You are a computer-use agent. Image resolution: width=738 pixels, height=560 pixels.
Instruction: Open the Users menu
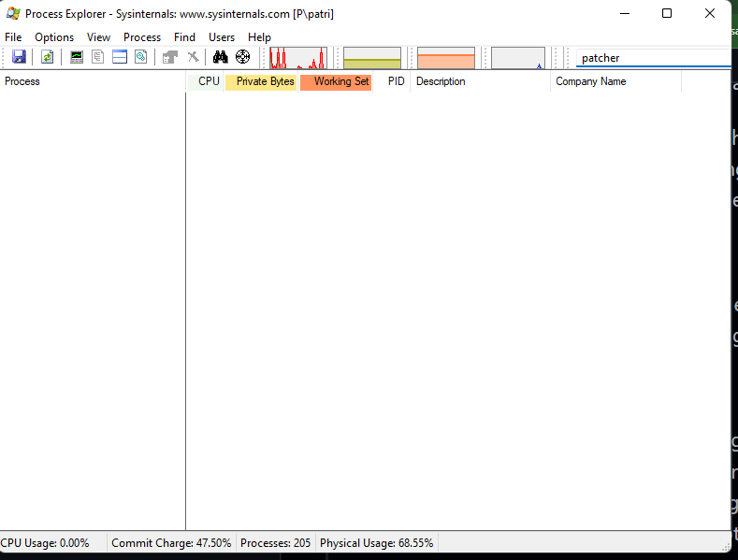222,37
